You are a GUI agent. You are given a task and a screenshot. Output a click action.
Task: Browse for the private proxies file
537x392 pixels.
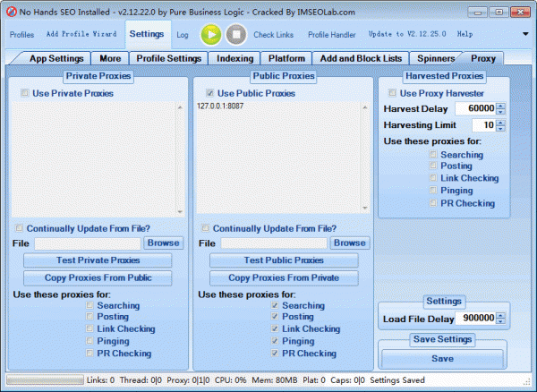(164, 243)
